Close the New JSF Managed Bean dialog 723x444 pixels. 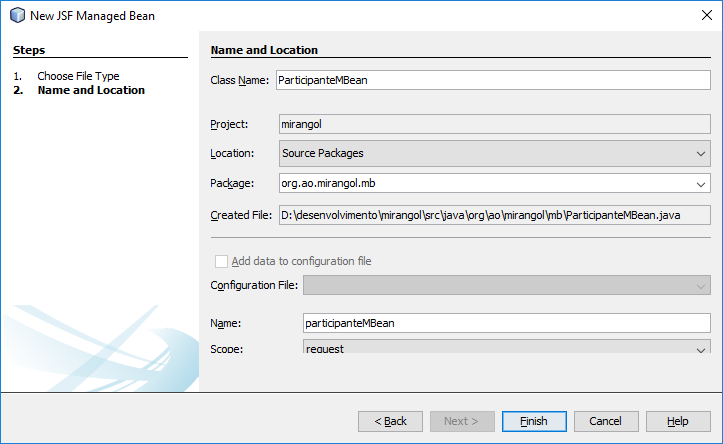706,15
